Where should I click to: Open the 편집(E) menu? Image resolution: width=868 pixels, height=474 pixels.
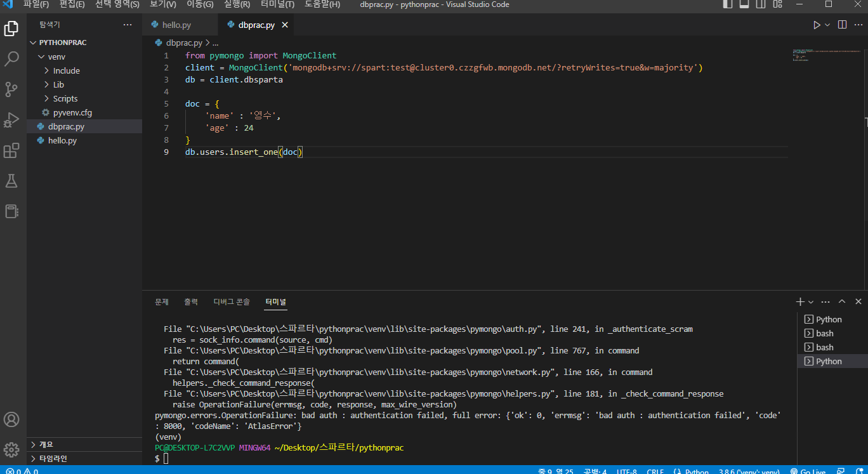coord(72,4)
